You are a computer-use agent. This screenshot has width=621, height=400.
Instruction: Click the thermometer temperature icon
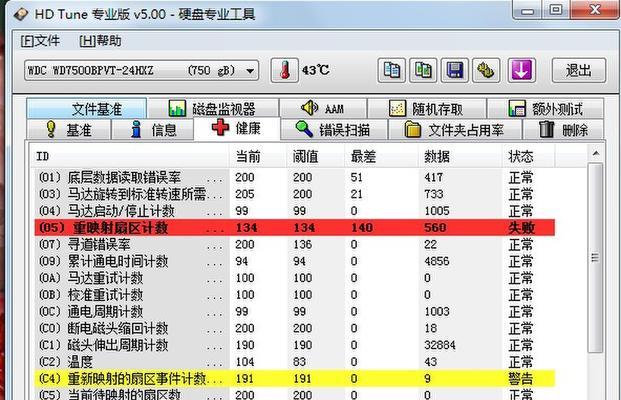pyautogui.click(x=284, y=70)
